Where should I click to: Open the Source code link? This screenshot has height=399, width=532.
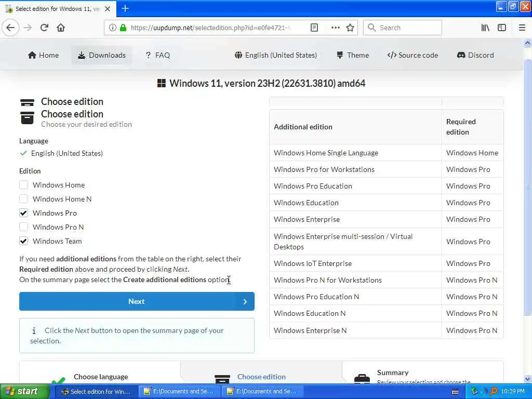[x=413, y=55]
